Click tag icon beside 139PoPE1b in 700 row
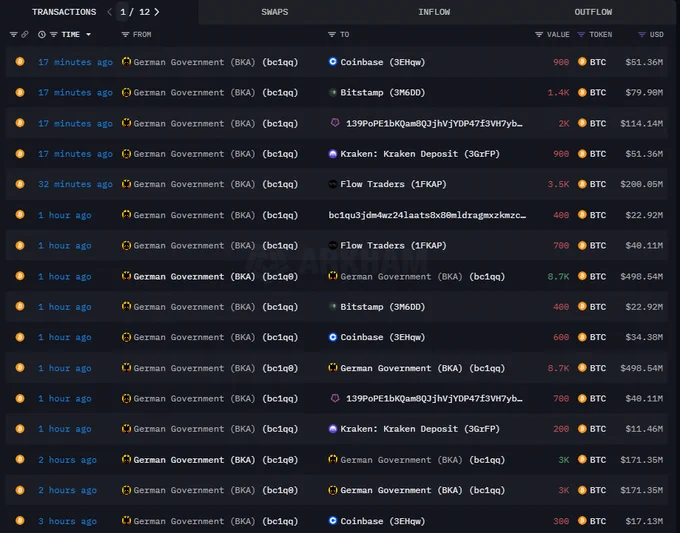The image size is (680, 533). coord(335,398)
